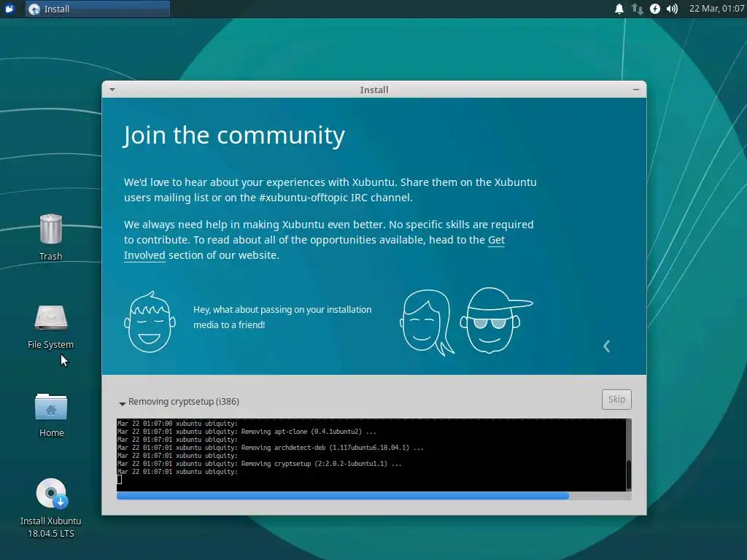Go to the previous slideshow slide
This screenshot has height=560, width=747.
606,346
